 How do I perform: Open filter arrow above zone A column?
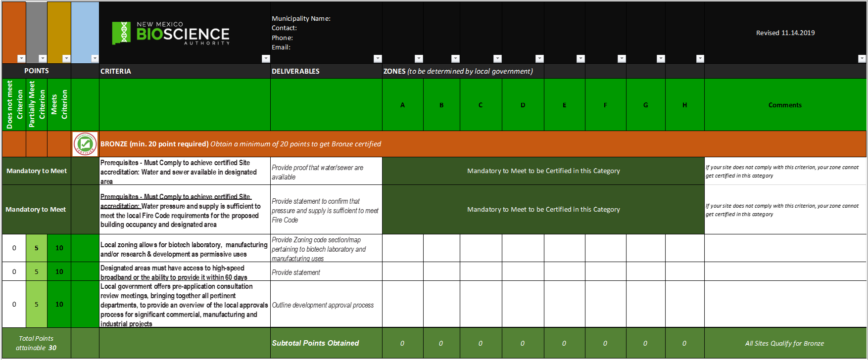(x=419, y=58)
